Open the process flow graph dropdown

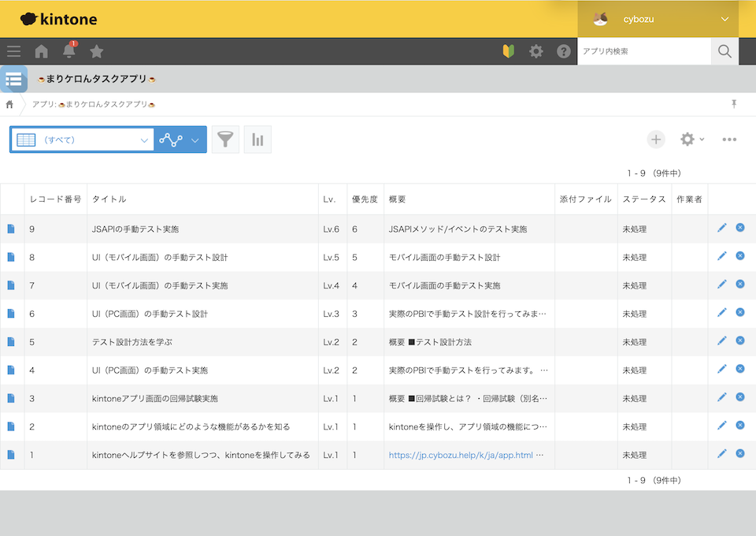180,140
